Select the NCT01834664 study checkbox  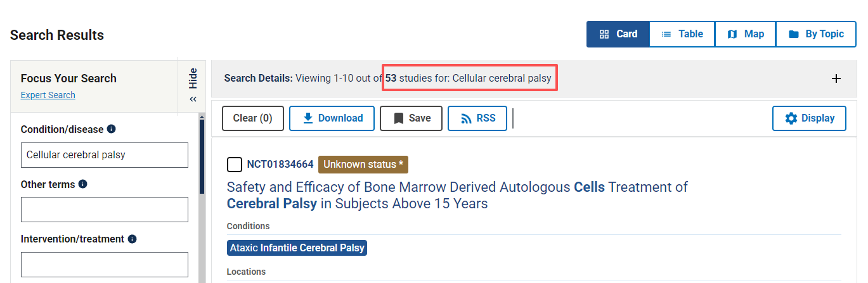235,165
